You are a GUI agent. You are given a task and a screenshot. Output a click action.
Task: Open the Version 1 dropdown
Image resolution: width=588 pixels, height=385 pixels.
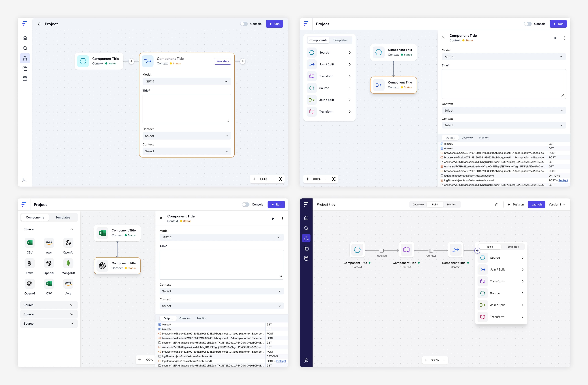(557, 204)
